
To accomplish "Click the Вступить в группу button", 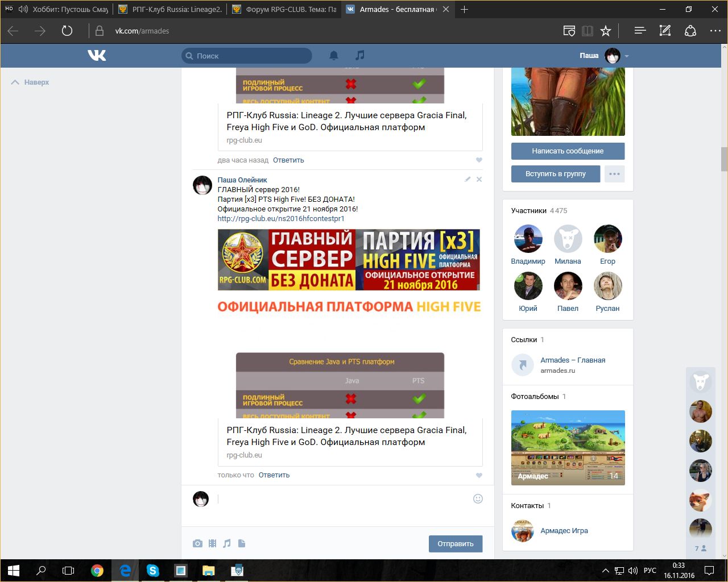I will coord(556,174).
